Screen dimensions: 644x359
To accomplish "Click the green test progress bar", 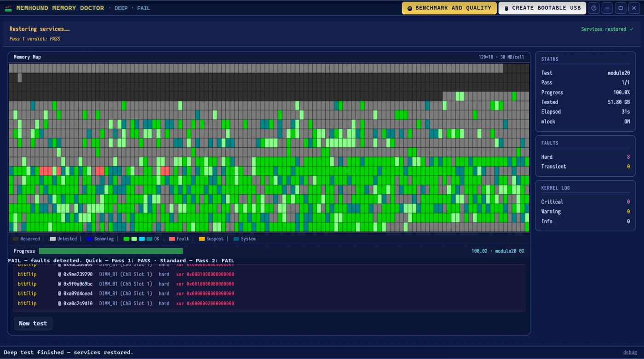I will point(111,251).
